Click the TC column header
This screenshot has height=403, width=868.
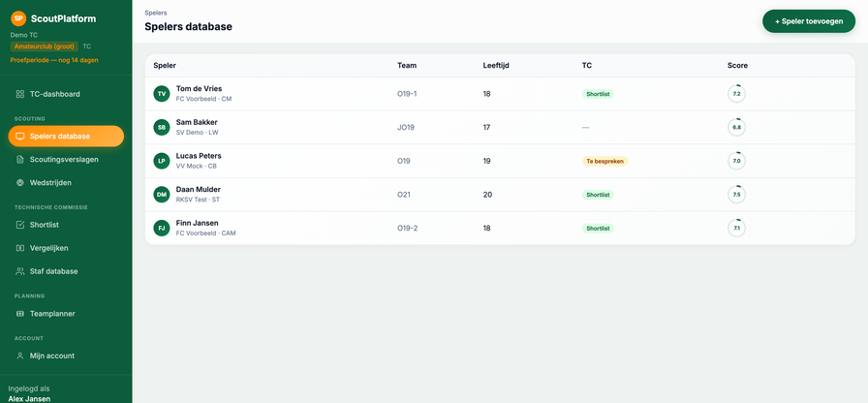point(587,65)
